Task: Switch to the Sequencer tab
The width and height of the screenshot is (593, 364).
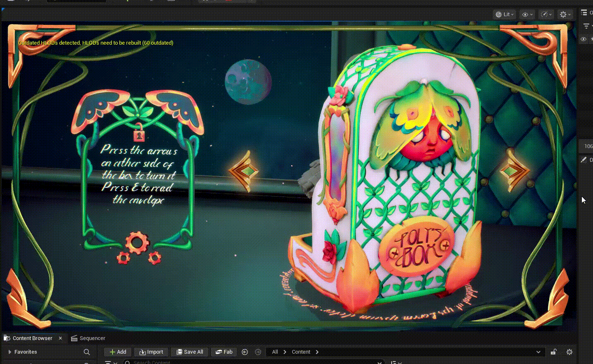Action: (88, 338)
